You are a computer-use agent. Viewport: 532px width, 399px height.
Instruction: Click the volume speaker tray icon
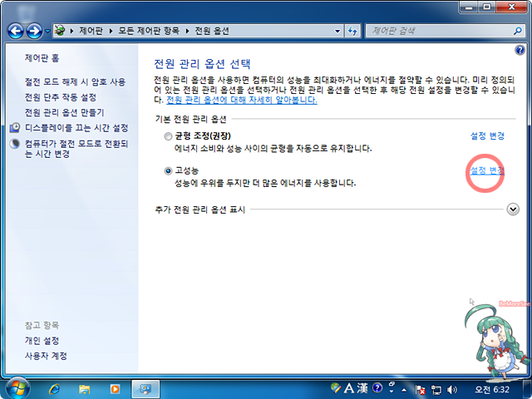pyautogui.click(x=453, y=389)
